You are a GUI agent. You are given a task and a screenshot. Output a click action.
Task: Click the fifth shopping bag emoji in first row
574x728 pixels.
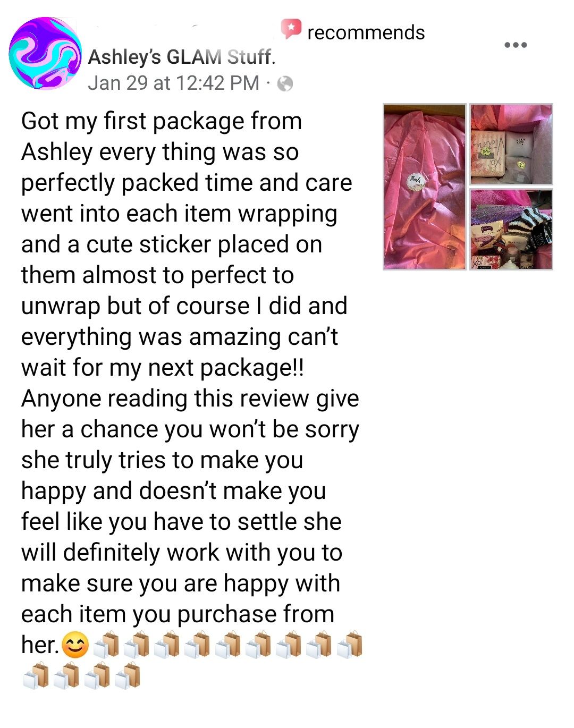(228, 645)
